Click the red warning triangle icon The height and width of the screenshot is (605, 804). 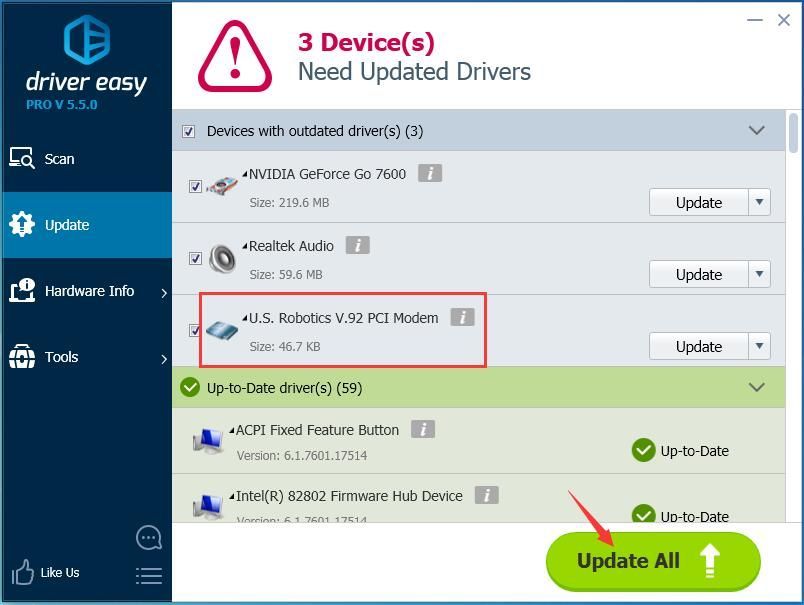click(235, 56)
